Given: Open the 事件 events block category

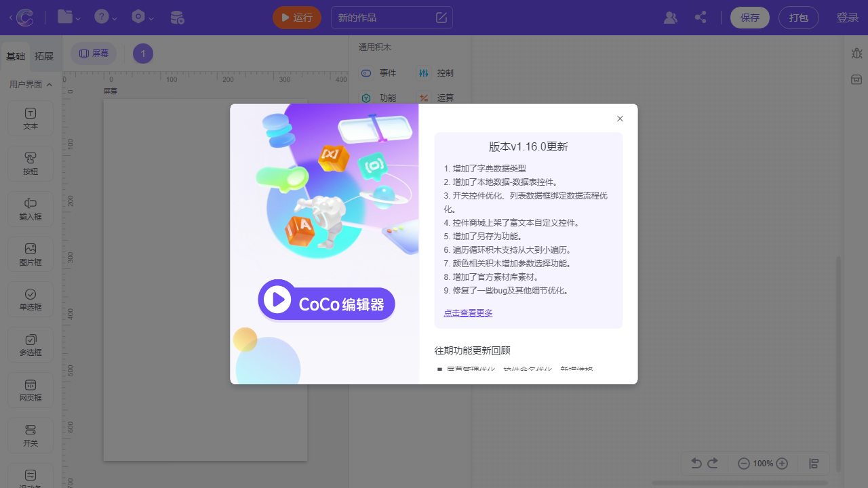Looking at the screenshot, I should pos(378,73).
